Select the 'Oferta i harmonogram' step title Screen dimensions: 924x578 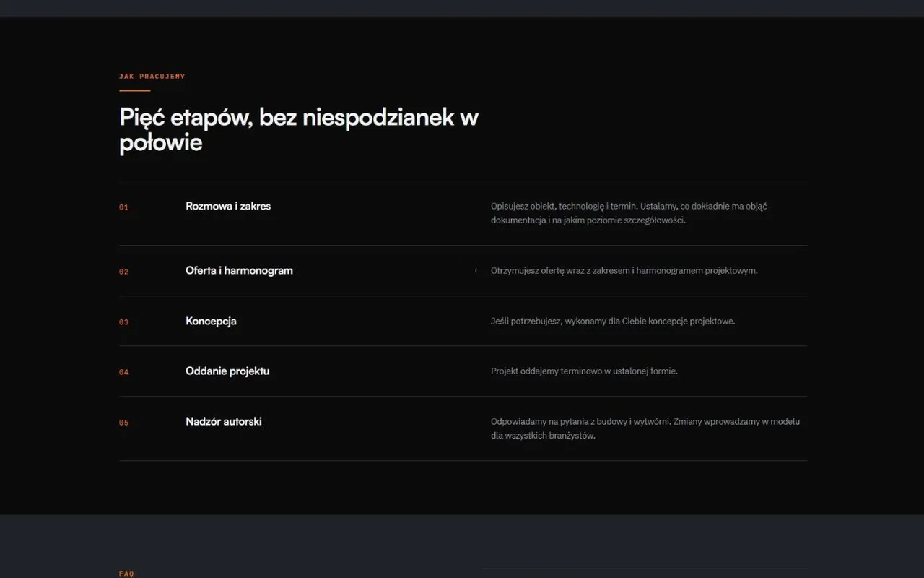click(x=239, y=271)
